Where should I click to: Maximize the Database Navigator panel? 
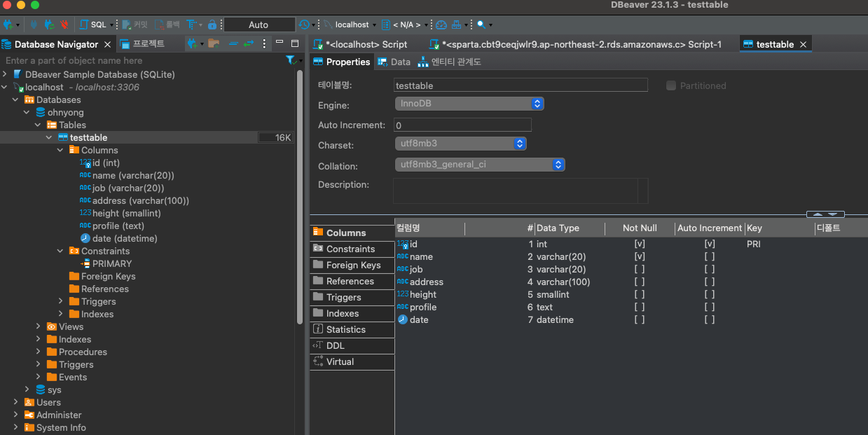[x=295, y=43]
